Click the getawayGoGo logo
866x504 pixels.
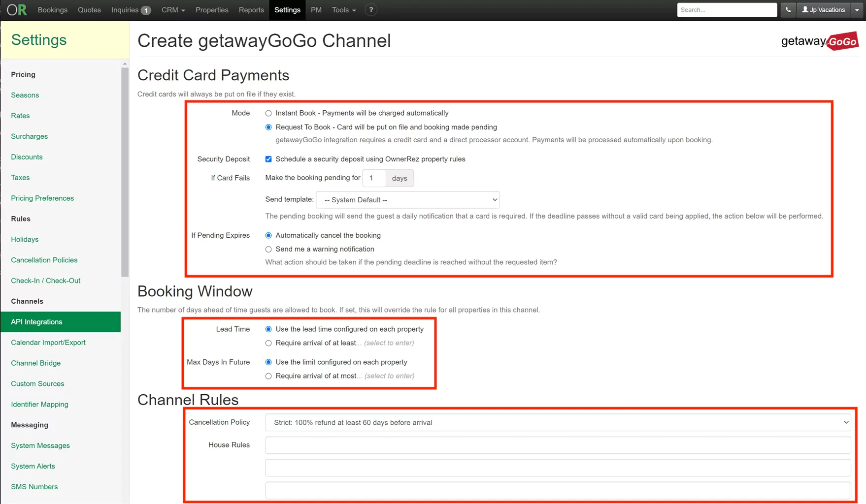click(x=820, y=41)
